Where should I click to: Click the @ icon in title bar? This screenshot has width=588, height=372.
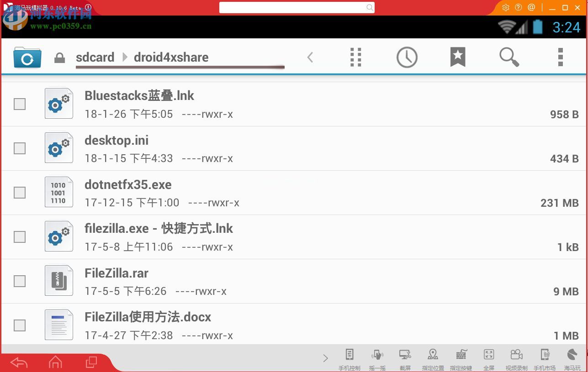pyautogui.click(x=531, y=7)
